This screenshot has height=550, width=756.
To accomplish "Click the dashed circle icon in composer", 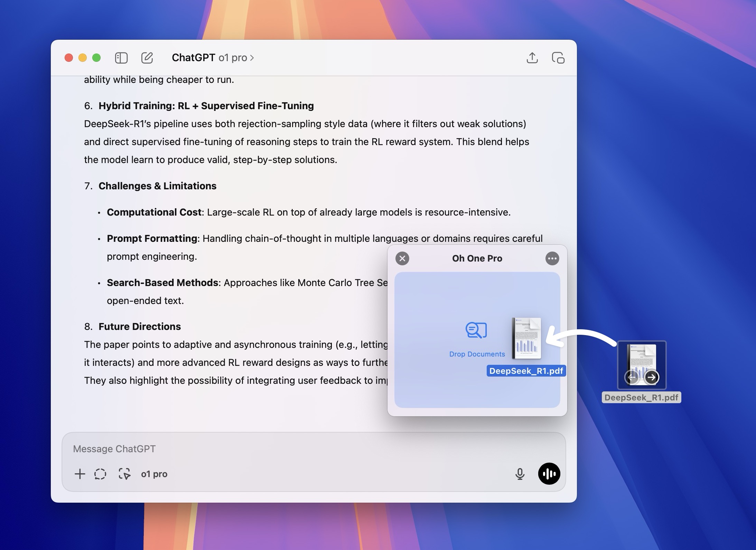I will pos(100,474).
